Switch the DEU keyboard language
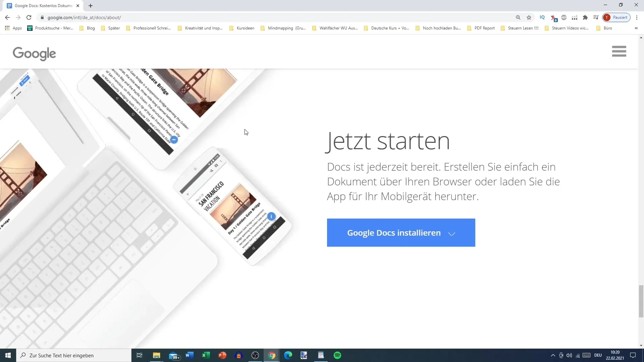 598,355
